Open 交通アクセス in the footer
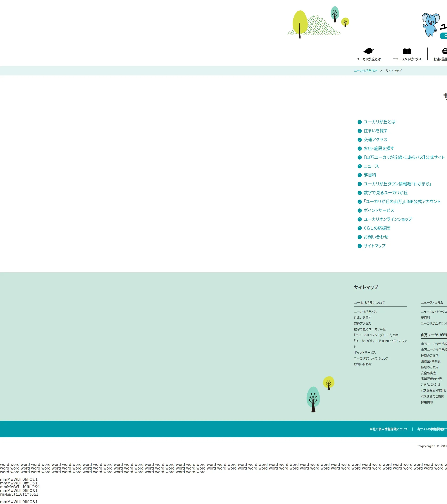Image resolution: width=447 pixels, height=504 pixels. point(362,324)
